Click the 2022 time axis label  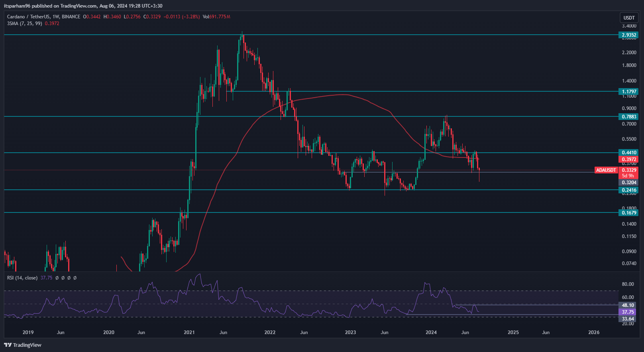(x=270, y=332)
